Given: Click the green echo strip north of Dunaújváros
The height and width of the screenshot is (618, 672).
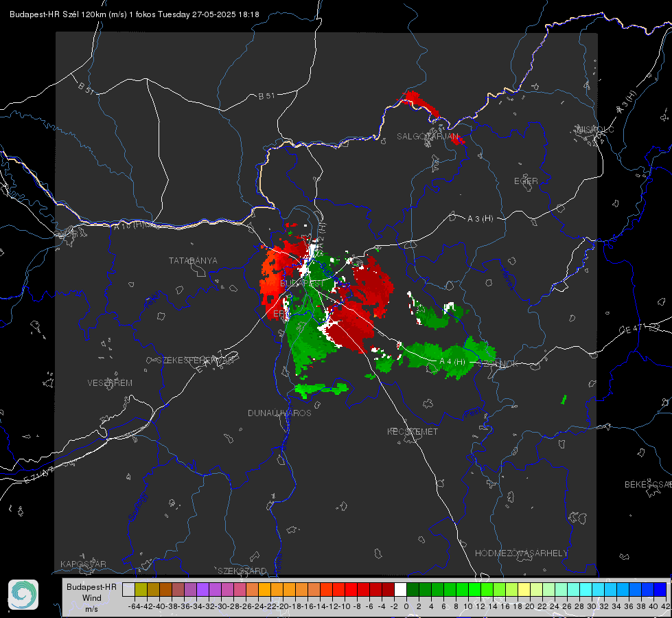Looking at the screenshot, I should pos(321,389).
